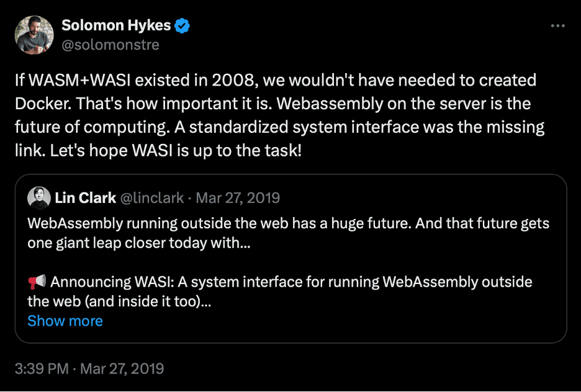Click the @solomonstre handle
The image size is (581, 392).
(x=110, y=45)
